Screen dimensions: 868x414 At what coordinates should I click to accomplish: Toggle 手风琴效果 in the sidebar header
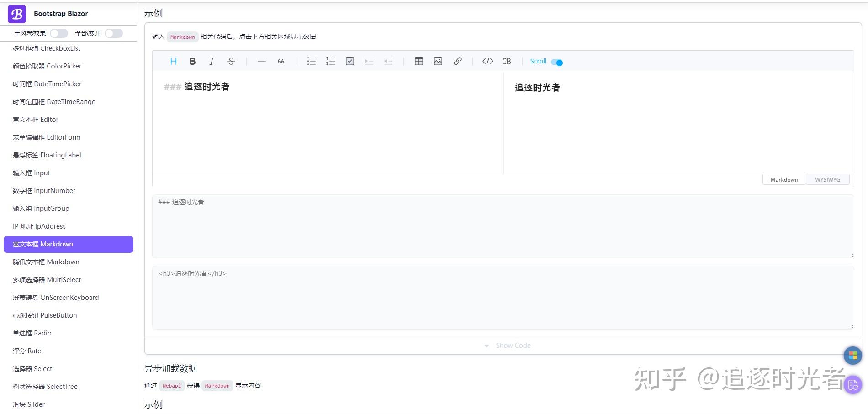(58, 33)
